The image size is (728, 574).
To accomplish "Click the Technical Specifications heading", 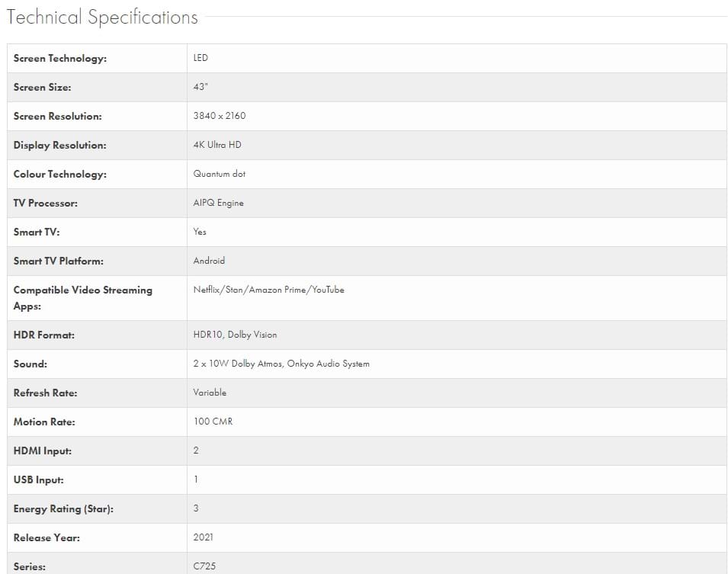I will coord(102,17).
